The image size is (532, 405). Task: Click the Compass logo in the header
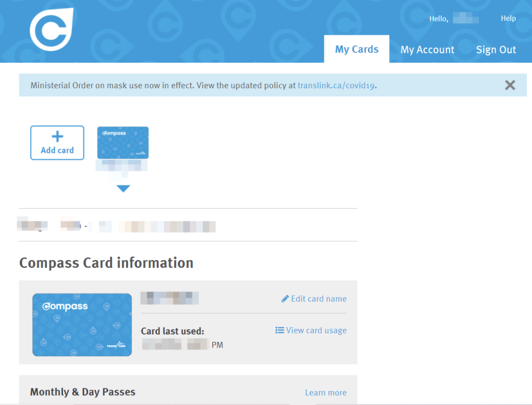pyautogui.click(x=52, y=30)
